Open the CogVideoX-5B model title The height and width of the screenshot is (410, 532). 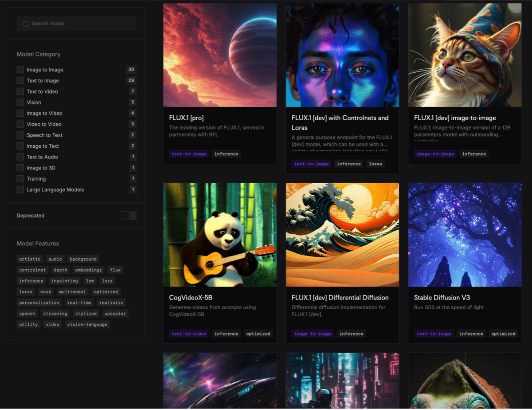tap(191, 298)
